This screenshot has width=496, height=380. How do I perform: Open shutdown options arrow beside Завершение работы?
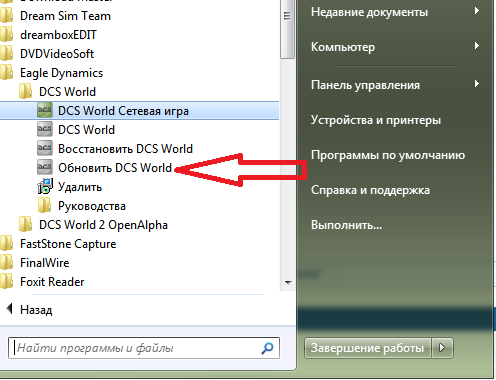click(x=442, y=348)
